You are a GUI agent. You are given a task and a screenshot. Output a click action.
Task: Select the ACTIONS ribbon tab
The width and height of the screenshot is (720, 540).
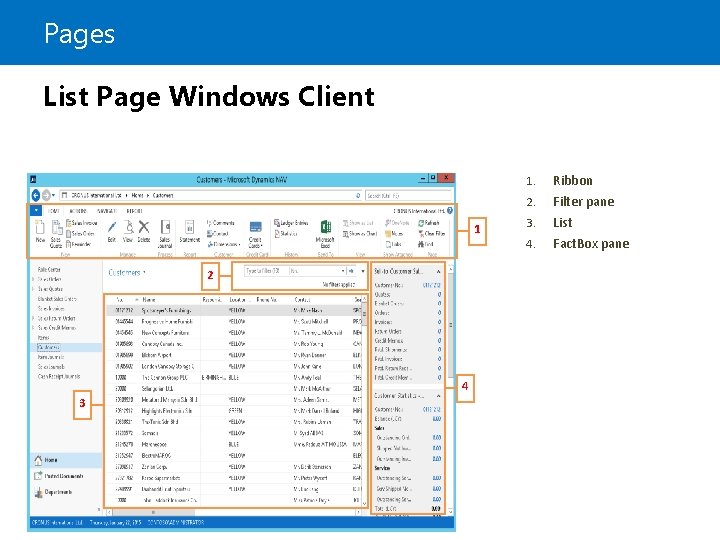tap(78, 211)
